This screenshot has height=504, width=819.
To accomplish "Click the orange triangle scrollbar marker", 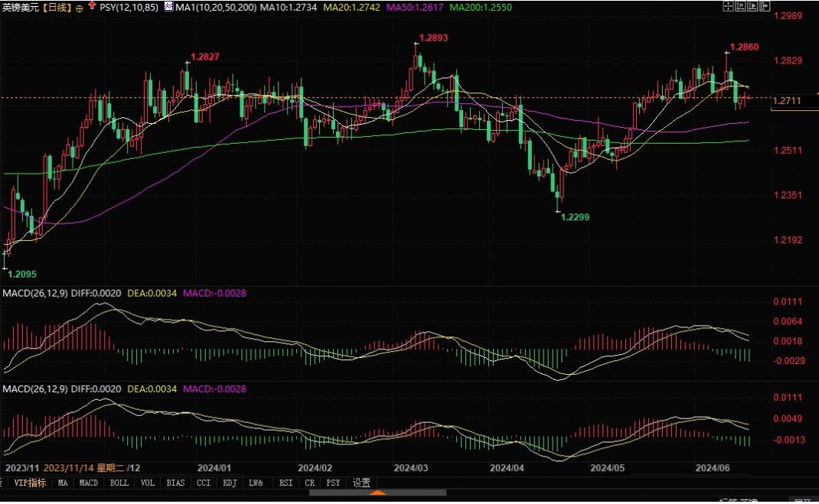I will point(378,493).
